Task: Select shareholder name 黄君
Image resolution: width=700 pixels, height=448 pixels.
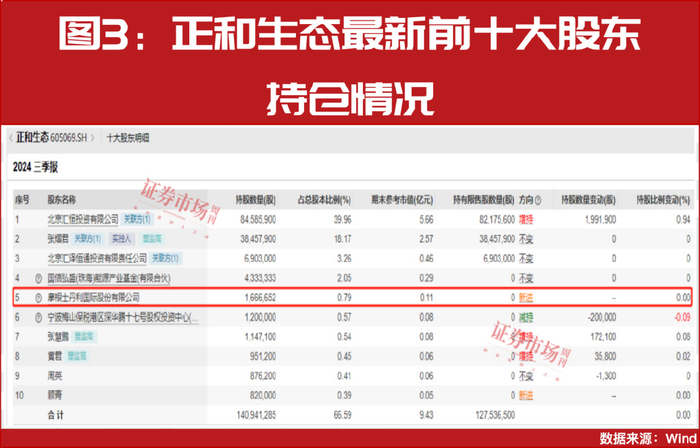Action: tap(55, 356)
